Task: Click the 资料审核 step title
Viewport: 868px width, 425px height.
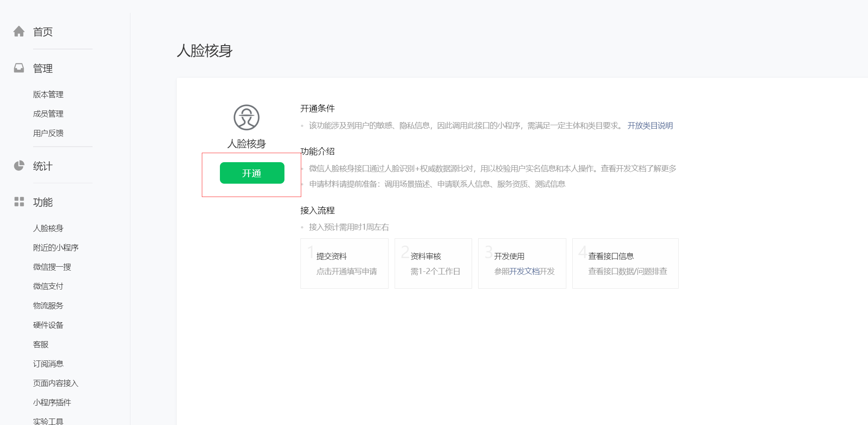Action: (426, 256)
